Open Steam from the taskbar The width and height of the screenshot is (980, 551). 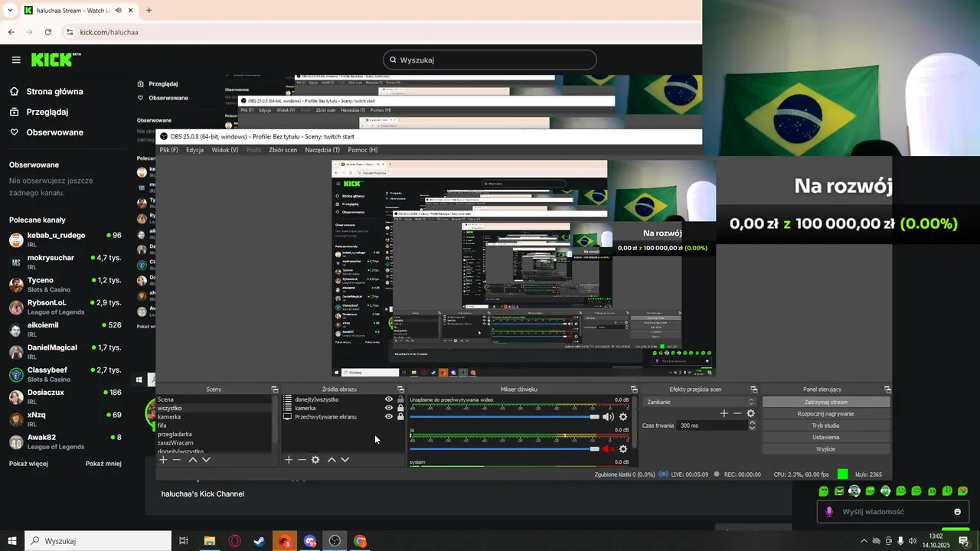pos(260,541)
